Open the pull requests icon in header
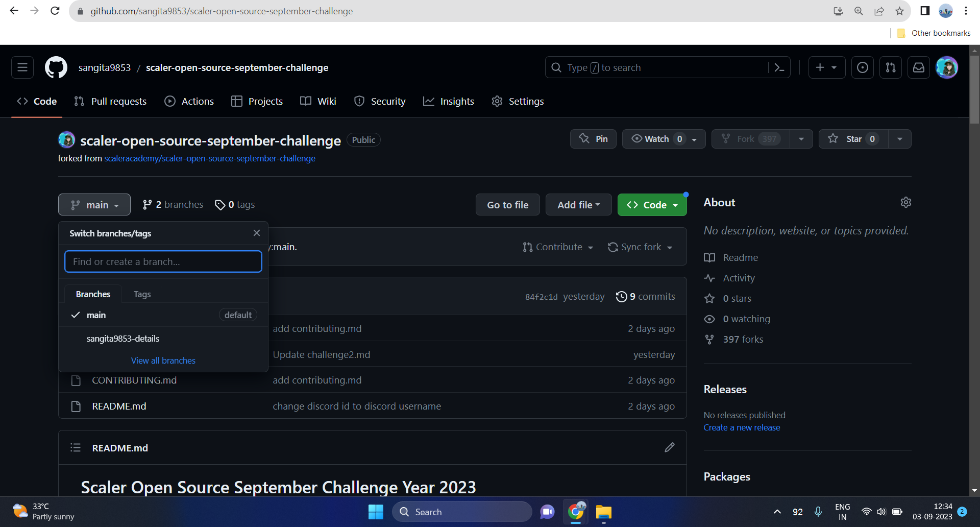 tap(890, 67)
